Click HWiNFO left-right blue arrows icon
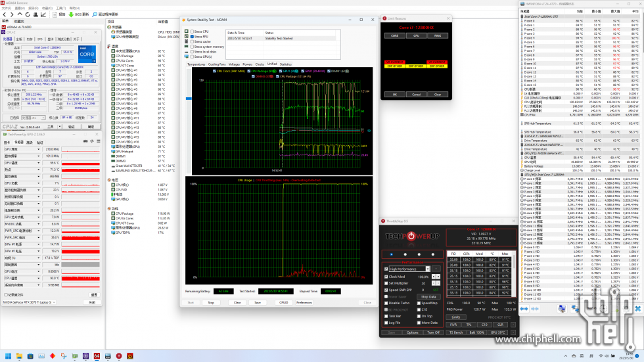This screenshot has width=644, height=362. point(524,309)
